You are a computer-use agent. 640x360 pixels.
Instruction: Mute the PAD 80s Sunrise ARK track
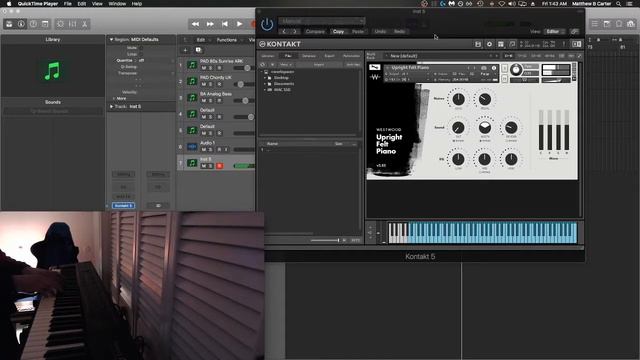[x=204, y=68]
